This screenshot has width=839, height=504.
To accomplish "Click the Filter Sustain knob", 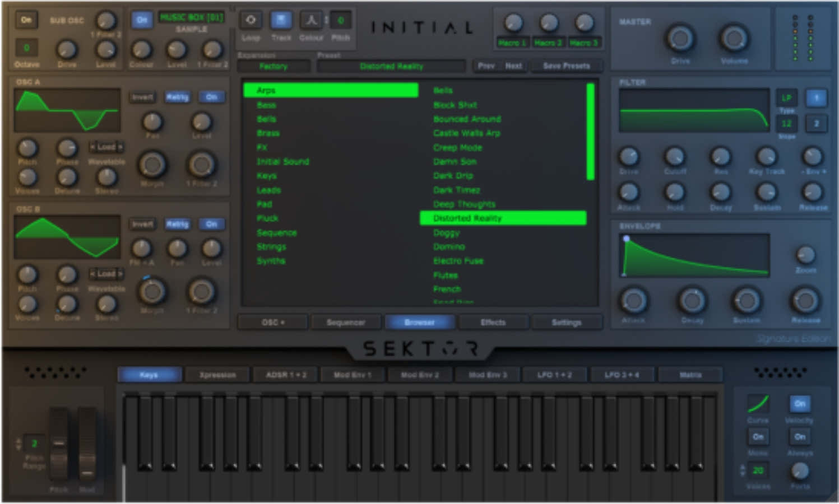I will coord(766,192).
